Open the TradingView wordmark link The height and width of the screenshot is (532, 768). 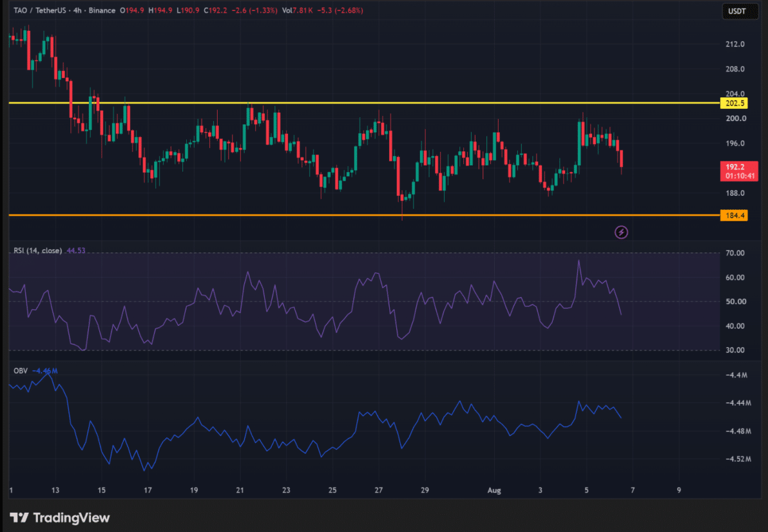[x=71, y=517]
